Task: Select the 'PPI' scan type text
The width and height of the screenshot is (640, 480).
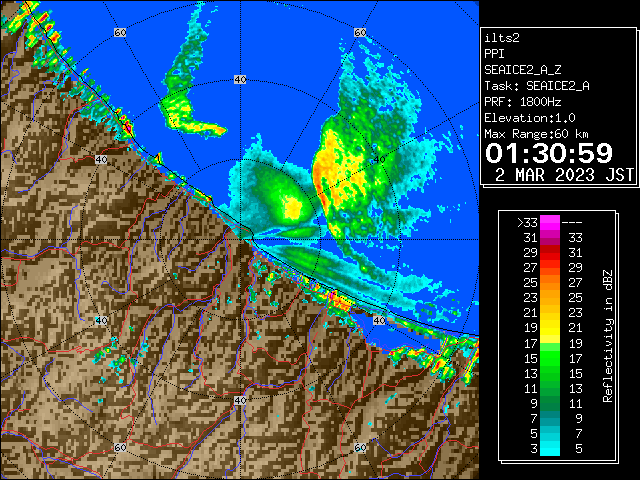Action: [x=494, y=54]
